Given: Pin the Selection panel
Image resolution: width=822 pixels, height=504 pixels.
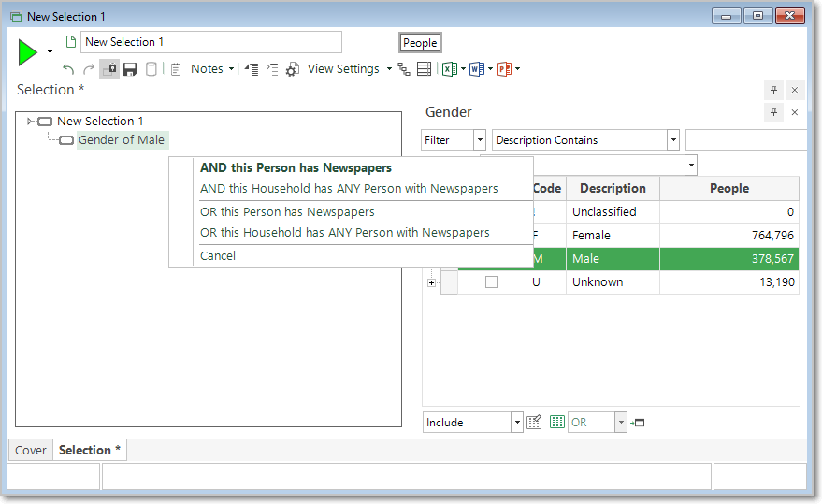Looking at the screenshot, I should 773,90.
